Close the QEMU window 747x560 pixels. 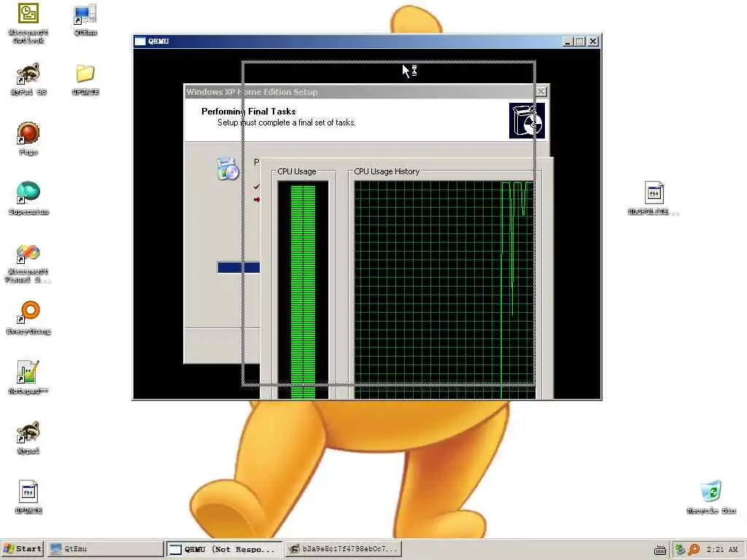point(592,42)
